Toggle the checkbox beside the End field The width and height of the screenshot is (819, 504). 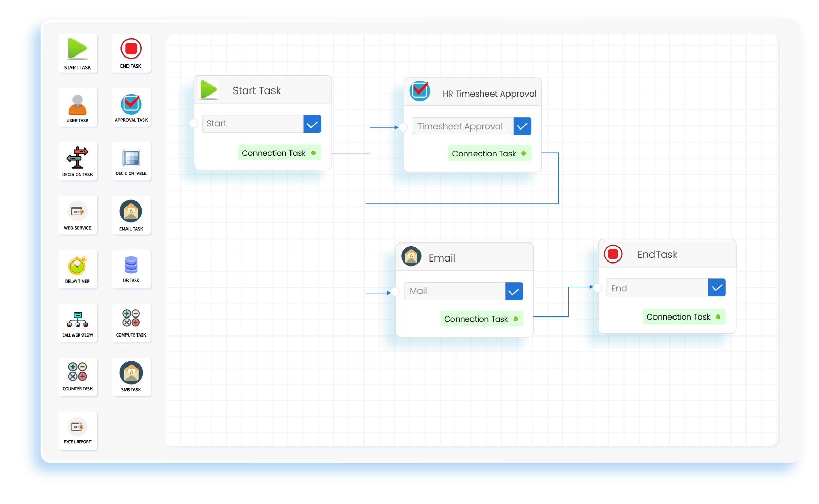[x=717, y=288]
